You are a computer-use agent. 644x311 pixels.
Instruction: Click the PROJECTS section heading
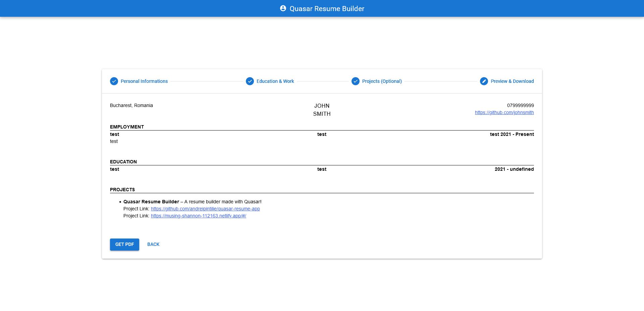122,190
